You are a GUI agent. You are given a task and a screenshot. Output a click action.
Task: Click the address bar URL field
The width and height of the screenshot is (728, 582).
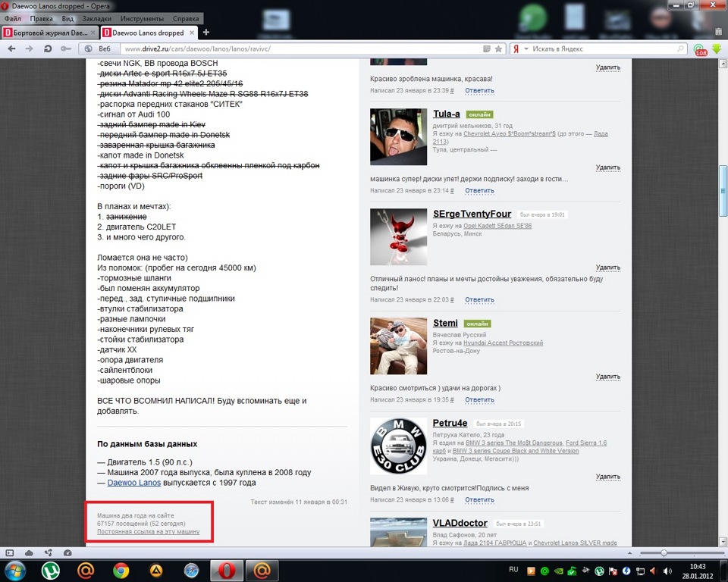click(x=302, y=48)
